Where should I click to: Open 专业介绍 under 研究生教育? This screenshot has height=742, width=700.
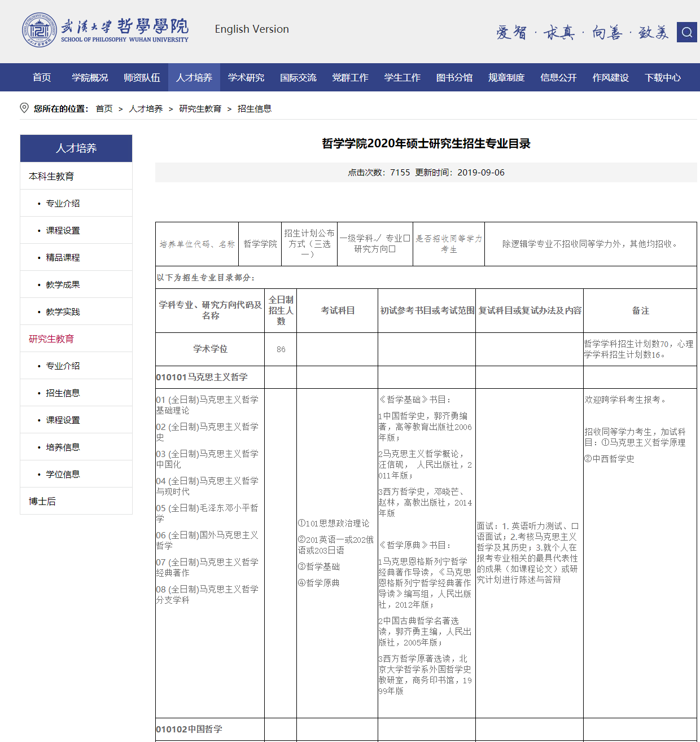(x=76, y=366)
